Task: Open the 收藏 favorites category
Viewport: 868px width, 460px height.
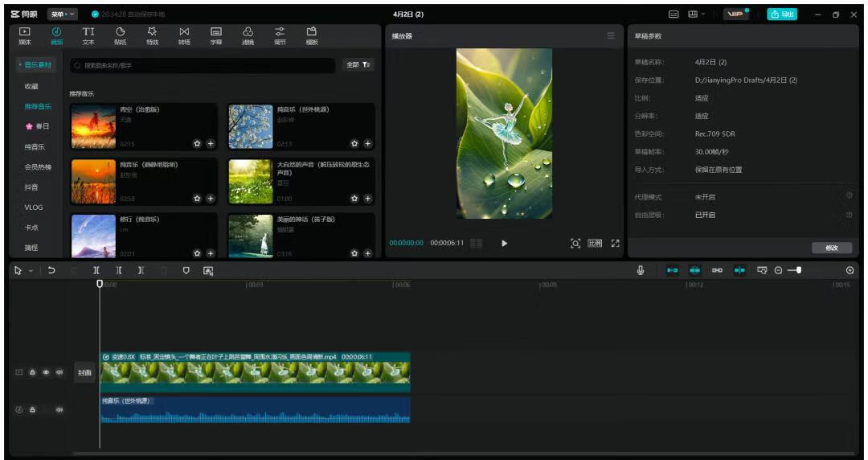Action: 31,87
